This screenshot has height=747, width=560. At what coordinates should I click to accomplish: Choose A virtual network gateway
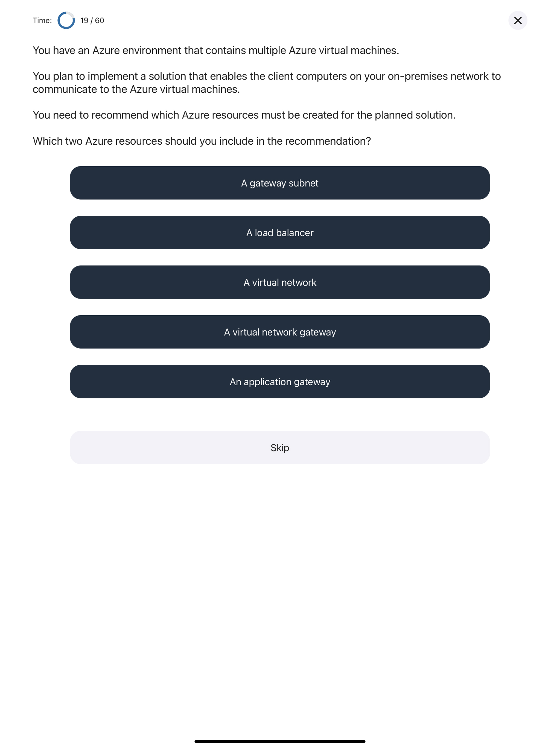tap(280, 332)
